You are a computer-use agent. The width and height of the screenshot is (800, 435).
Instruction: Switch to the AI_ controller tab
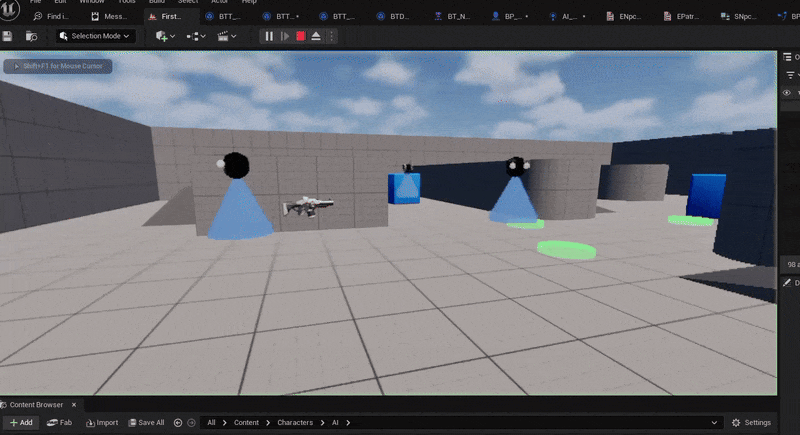[567, 16]
